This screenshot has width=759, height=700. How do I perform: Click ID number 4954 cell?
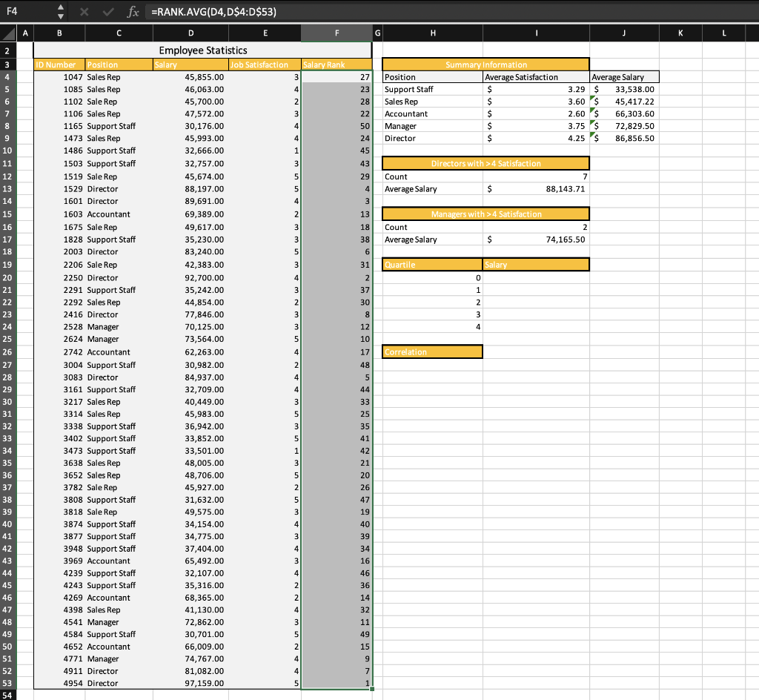point(59,684)
